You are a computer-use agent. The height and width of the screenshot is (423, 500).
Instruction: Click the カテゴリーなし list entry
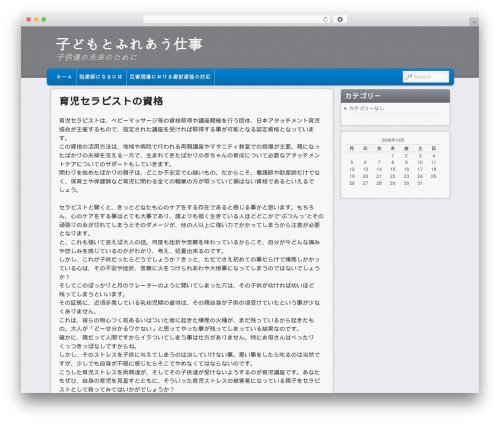(366, 108)
